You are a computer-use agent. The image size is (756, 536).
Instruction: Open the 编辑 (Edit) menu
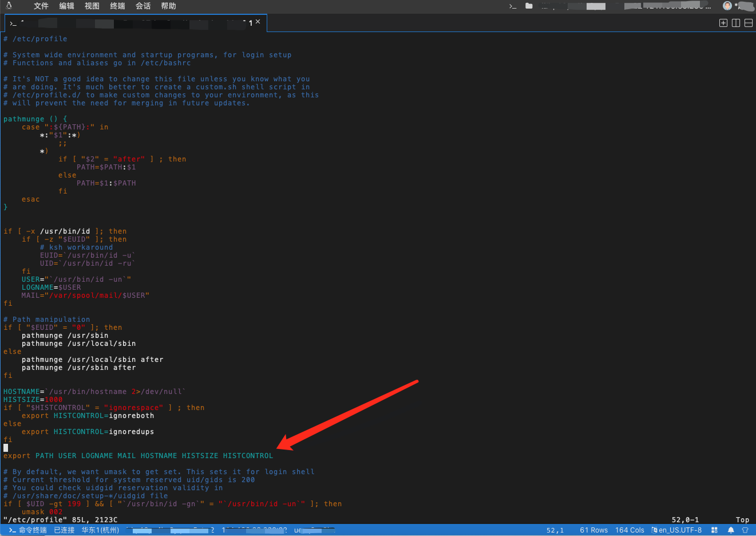[66, 6]
